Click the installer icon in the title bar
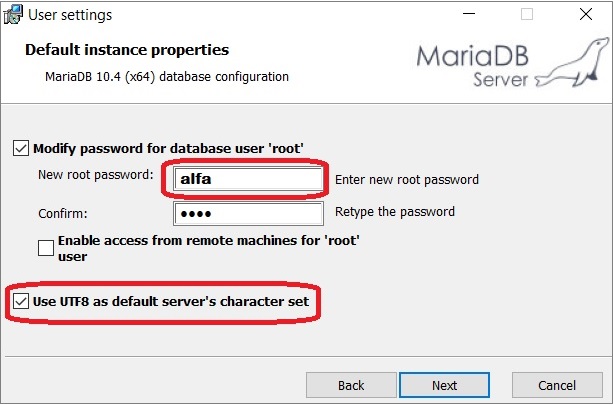Viewport: 613px width, 405px height. click(13, 15)
